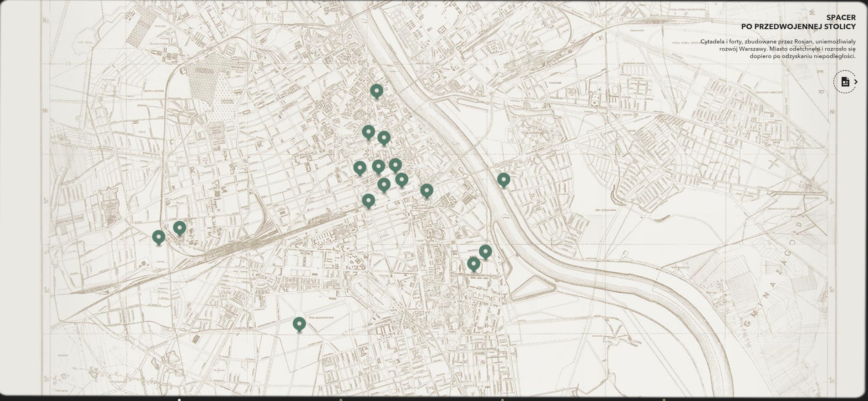Jump to the leftmost tan dot on bottom bar
This screenshot has height=401, width=868.
[x=340, y=400]
